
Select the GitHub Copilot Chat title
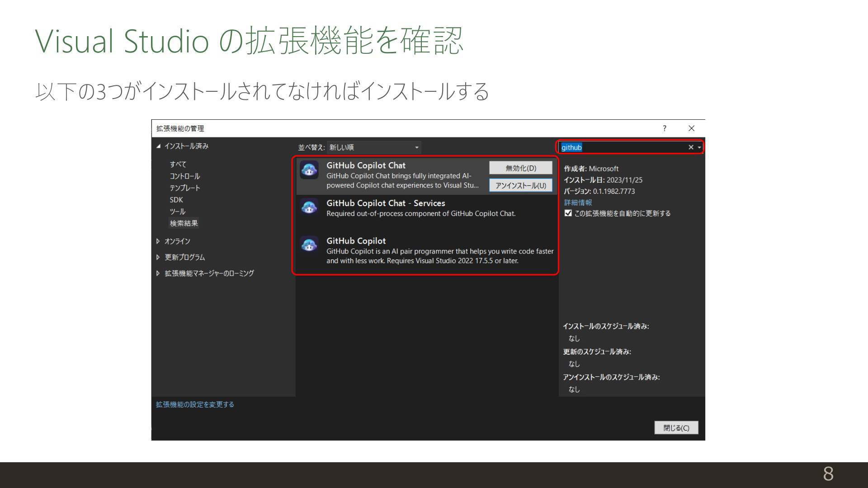(x=366, y=165)
